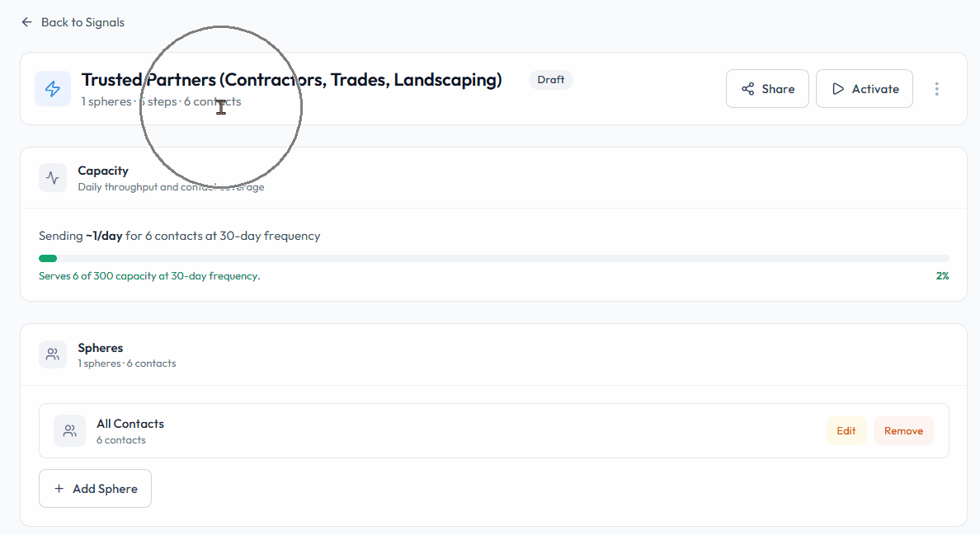Click the All Contacts group icon
This screenshot has width=980, height=535.
point(70,430)
